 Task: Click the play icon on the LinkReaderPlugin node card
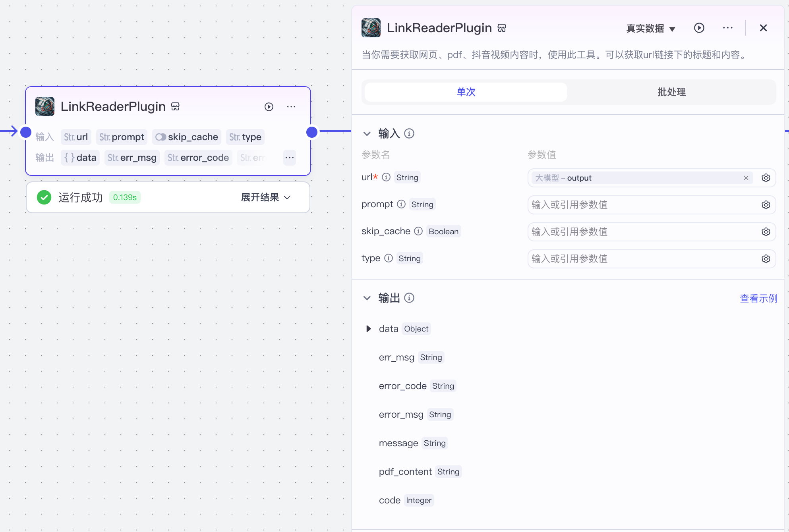pos(269,107)
